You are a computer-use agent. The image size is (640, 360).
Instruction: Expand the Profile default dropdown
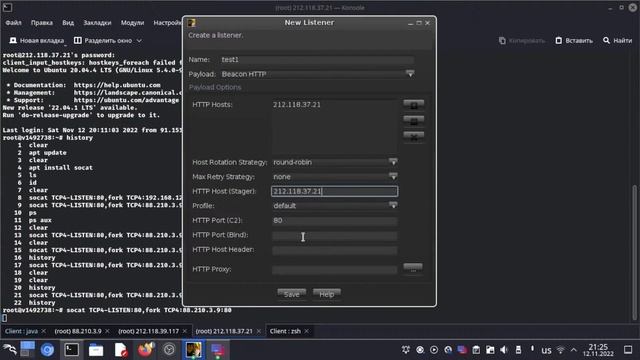[x=393, y=206]
